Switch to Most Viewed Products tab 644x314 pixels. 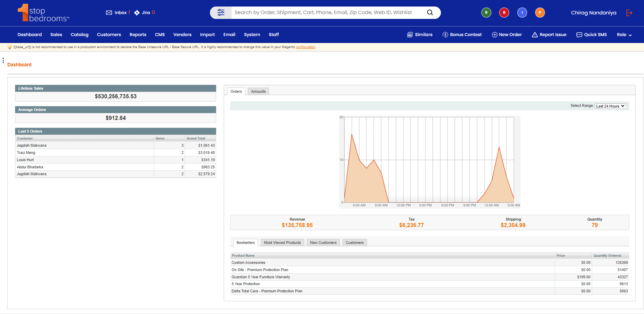point(282,243)
